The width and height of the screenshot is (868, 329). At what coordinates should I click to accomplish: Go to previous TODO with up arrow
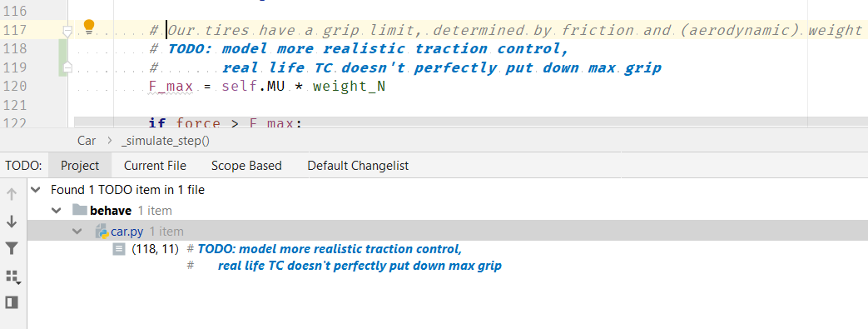click(12, 194)
